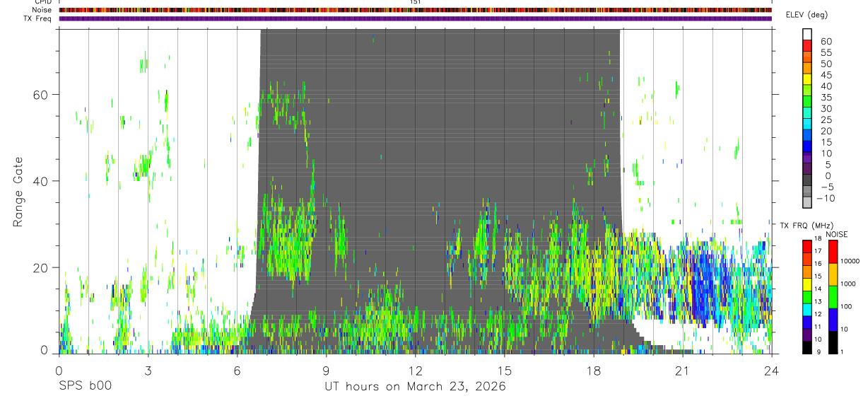Click the purple TX Freq strip above plot

415,18
